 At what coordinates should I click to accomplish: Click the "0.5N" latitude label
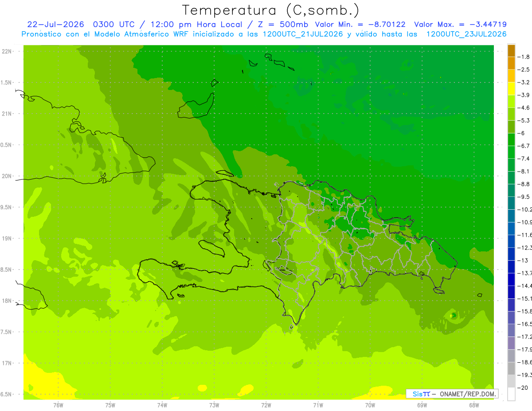[7, 145]
